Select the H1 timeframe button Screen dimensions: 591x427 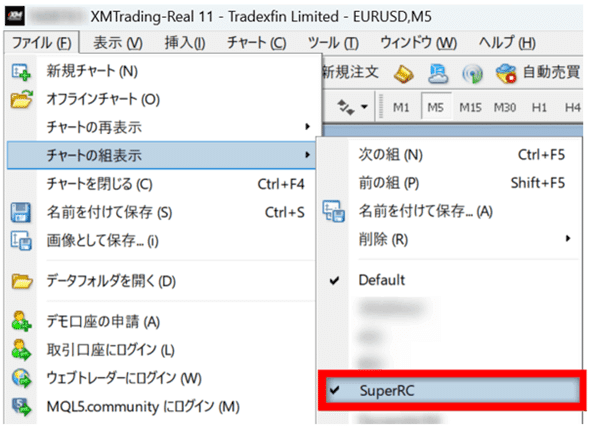(x=539, y=107)
